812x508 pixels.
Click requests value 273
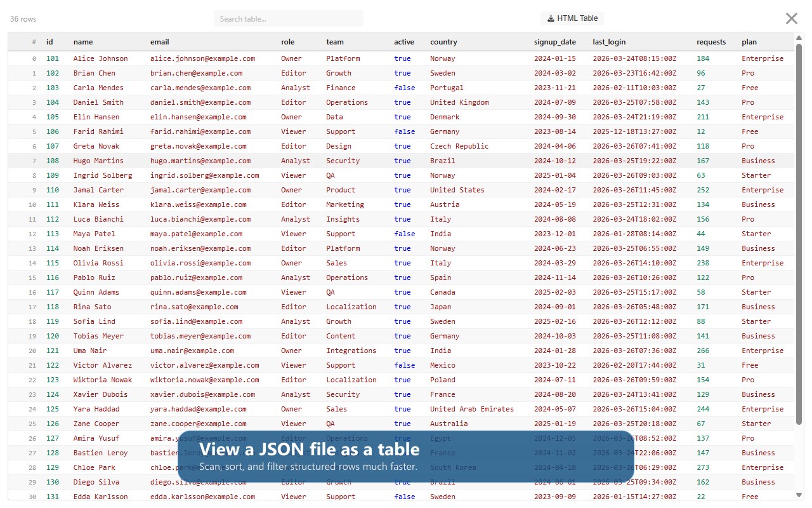pyautogui.click(x=703, y=467)
